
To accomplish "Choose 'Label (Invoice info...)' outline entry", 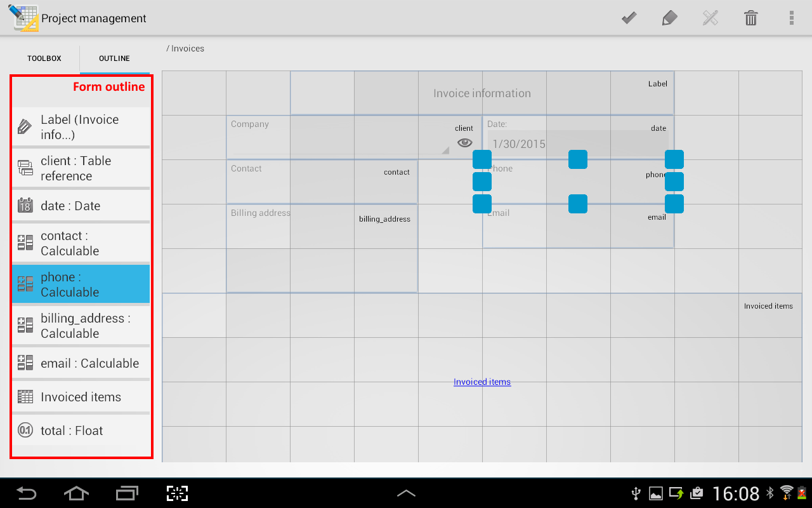I will point(81,127).
